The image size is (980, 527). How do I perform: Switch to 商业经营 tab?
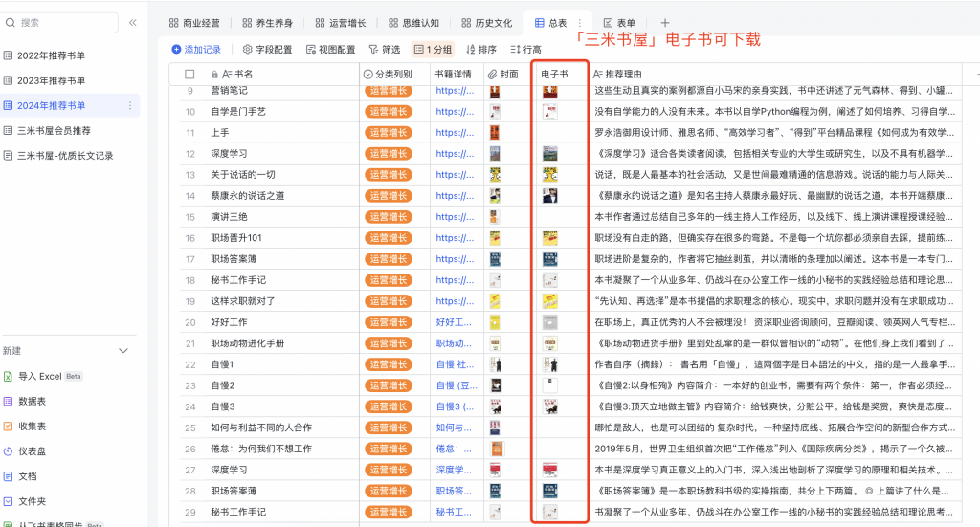click(x=195, y=23)
